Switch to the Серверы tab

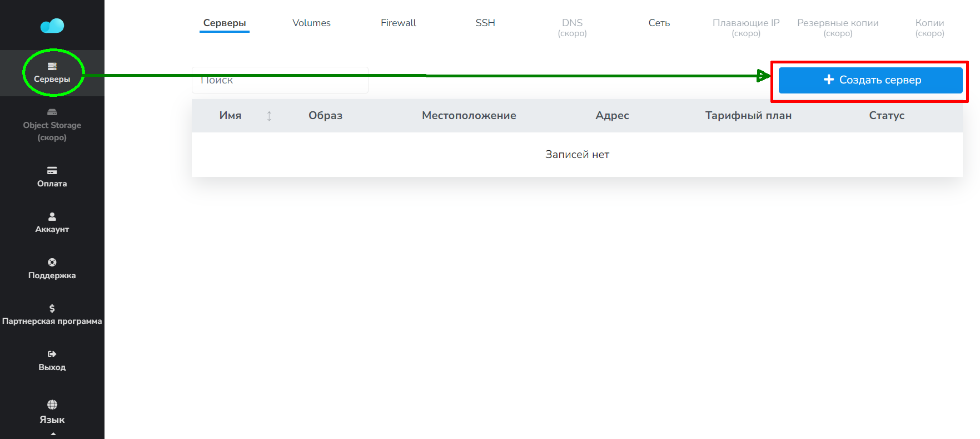[225, 23]
